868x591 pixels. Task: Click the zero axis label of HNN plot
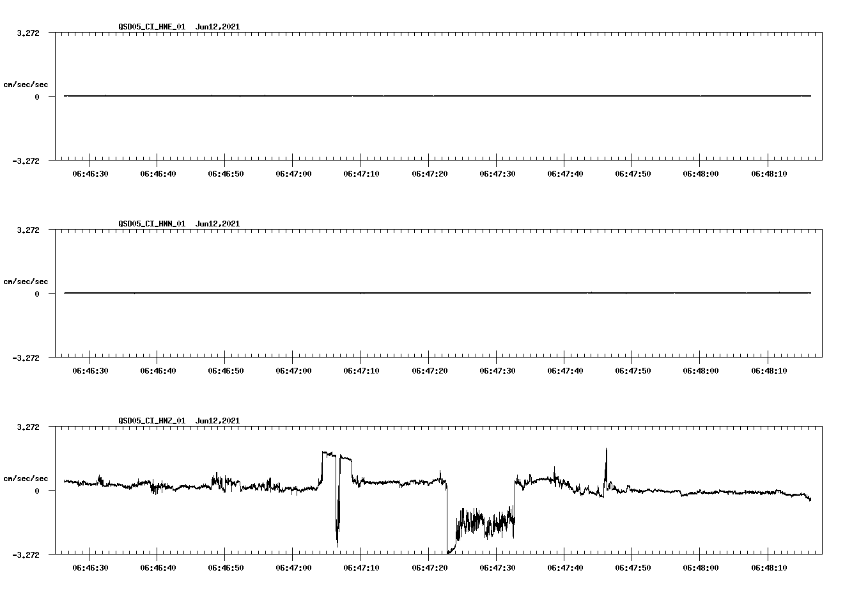tap(37, 294)
